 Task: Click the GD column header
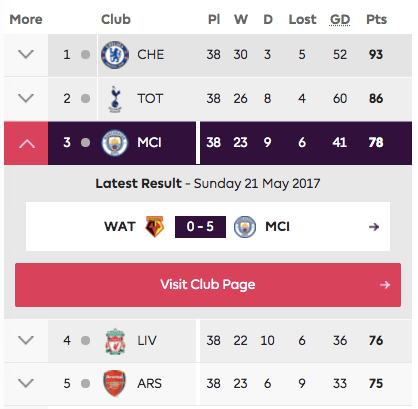pos(340,19)
